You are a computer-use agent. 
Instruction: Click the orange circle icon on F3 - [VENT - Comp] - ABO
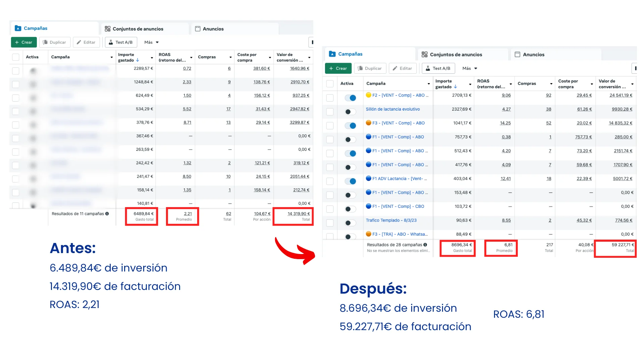click(x=369, y=123)
